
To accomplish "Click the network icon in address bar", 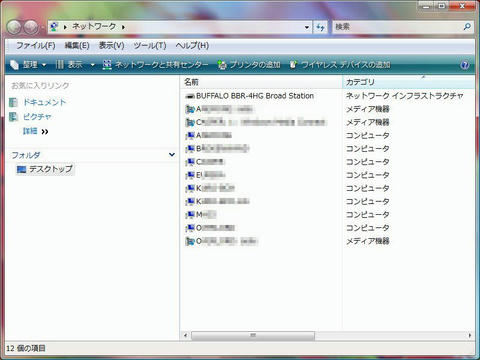I will click(x=54, y=27).
